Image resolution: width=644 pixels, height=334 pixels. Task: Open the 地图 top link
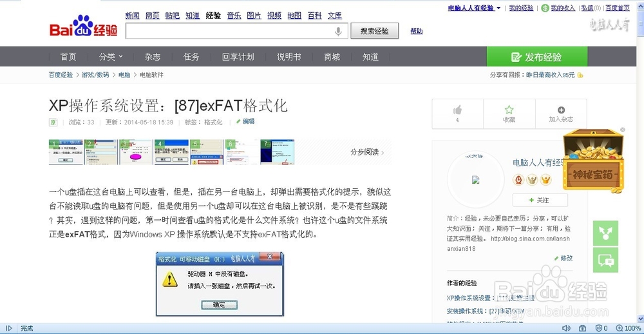(x=294, y=15)
